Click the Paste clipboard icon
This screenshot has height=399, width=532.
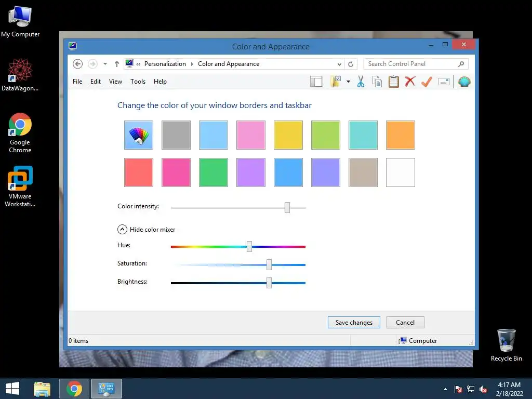tap(394, 82)
